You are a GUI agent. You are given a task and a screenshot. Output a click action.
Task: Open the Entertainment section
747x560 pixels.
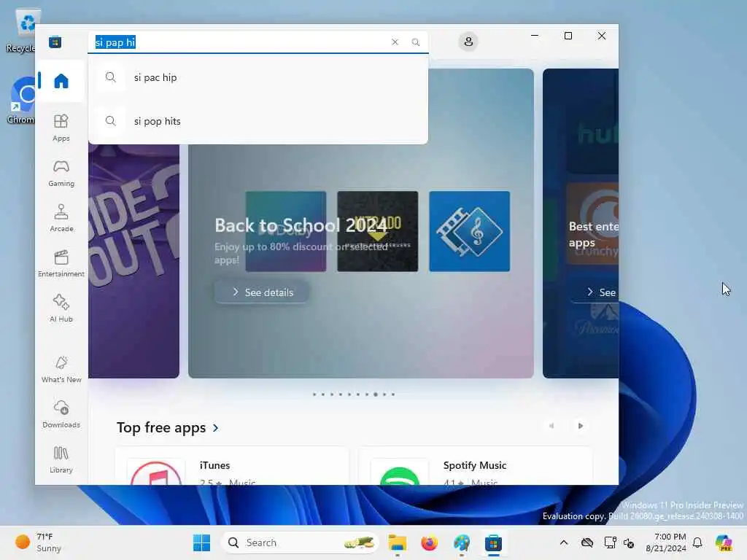click(x=61, y=264)
